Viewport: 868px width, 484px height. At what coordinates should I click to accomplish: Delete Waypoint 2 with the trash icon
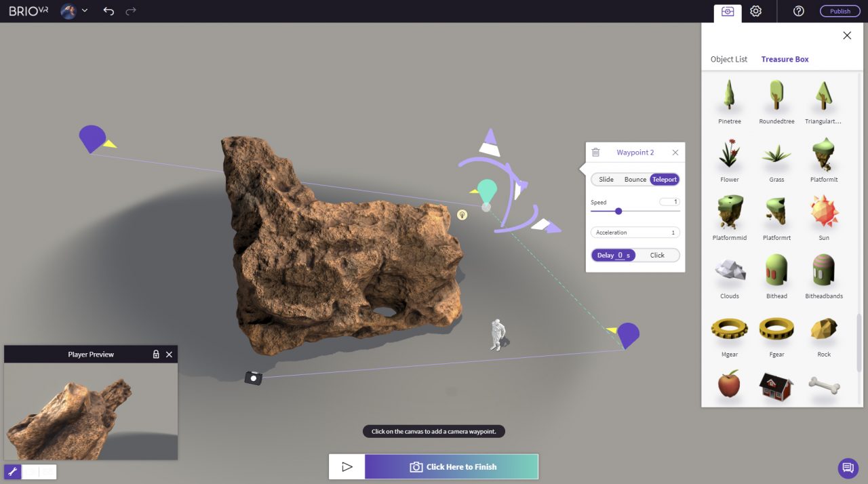(595, 153)
